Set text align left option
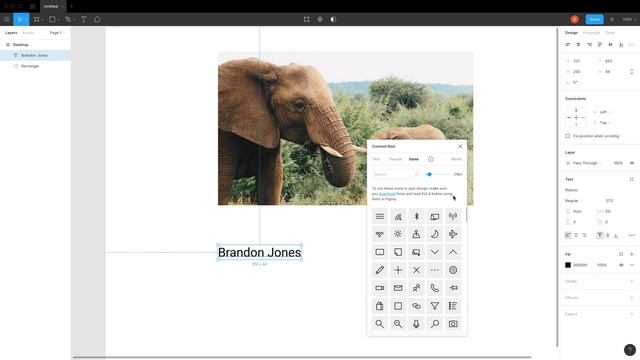640x360 pixels. click(x=568, y=235)
